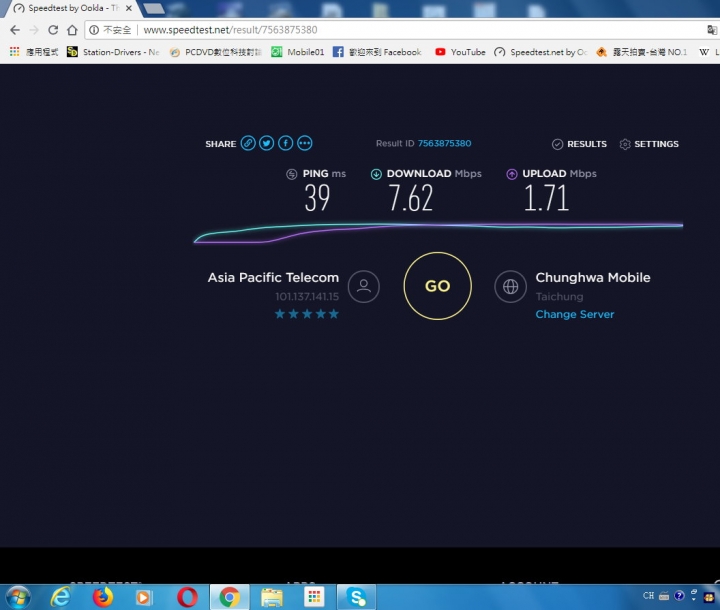
Task: Open the media player taskbar icon
Action: [x=143, y=597]
